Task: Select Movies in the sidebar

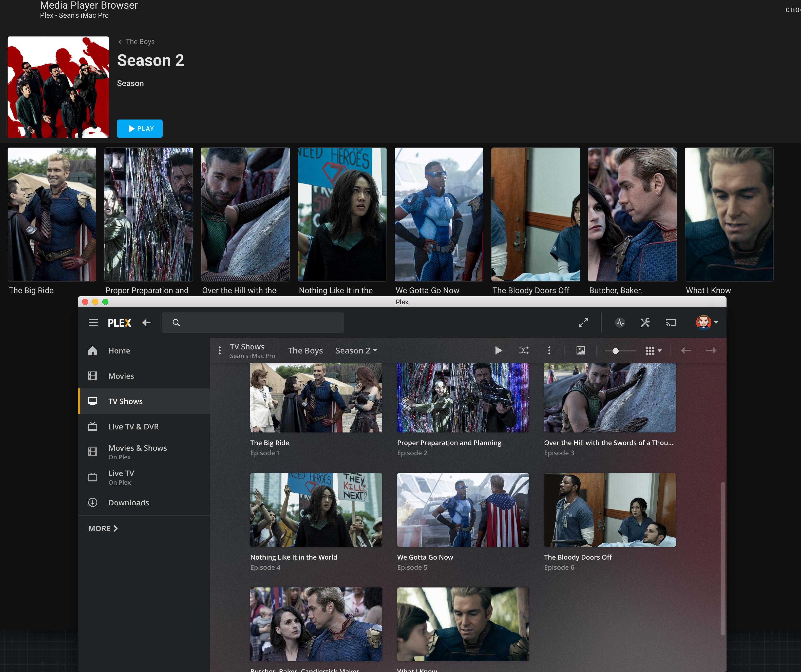Action: click(121, 376)
